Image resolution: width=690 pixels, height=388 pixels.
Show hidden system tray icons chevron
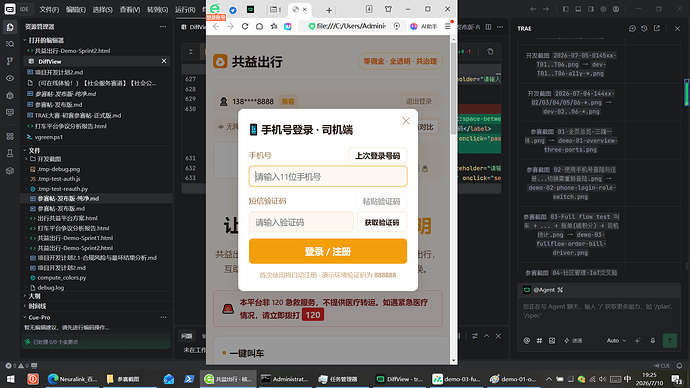[549, 379]
